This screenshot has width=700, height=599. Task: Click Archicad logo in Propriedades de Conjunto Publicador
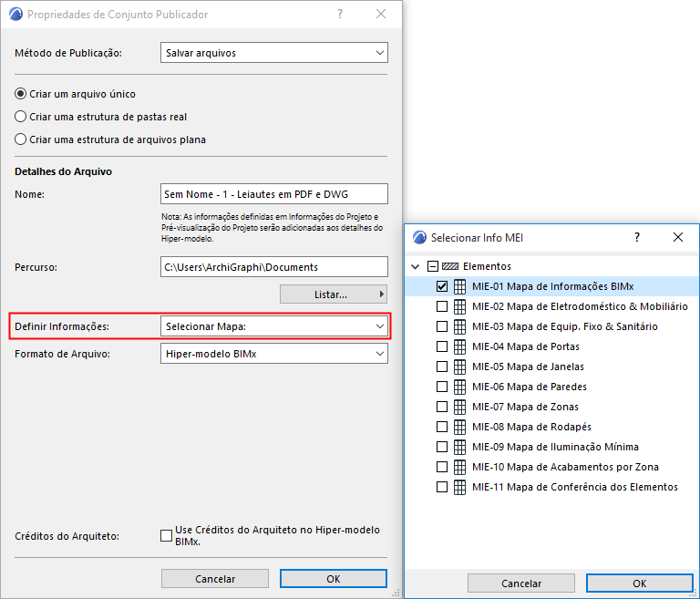pyautogui.click(x=15, y=15)
